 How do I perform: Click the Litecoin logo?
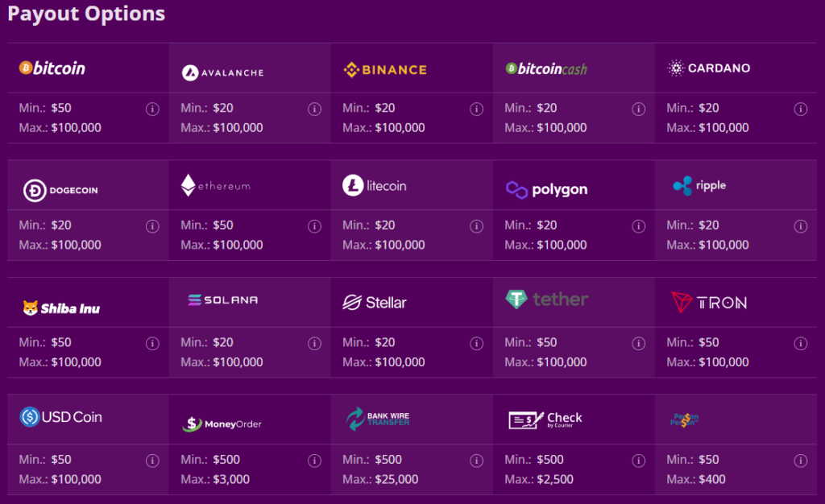pyautogui.click(x=374, y=185)
